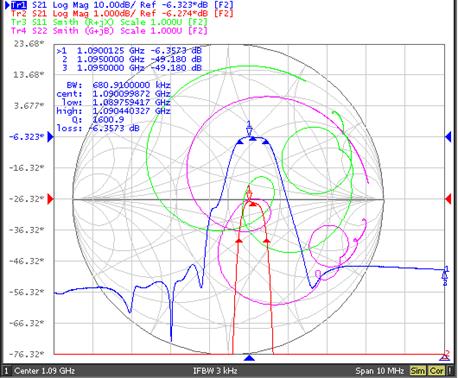Click the red reference level arrow on the left
The image size is (458, 378).
click(x=50, y=199)
